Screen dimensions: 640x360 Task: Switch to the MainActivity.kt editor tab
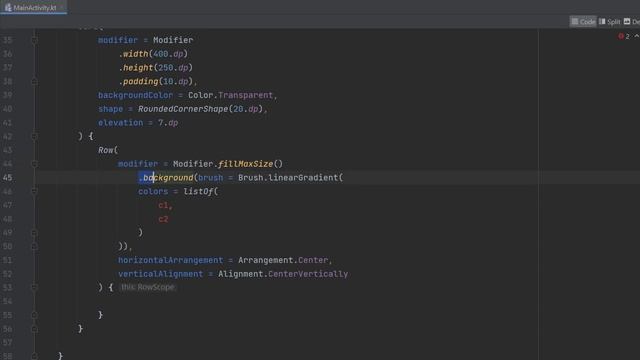[x=34, y=7]
